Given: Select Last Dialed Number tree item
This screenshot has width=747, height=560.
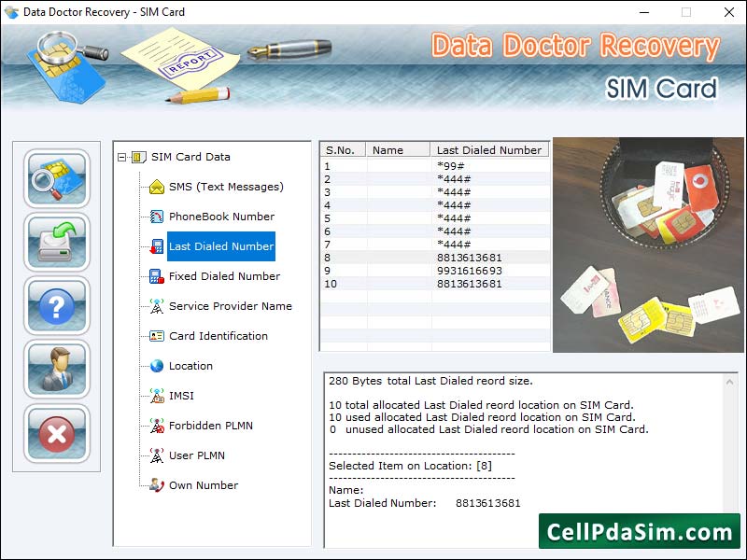Looking at the screenshot, I should pos(221,246).
